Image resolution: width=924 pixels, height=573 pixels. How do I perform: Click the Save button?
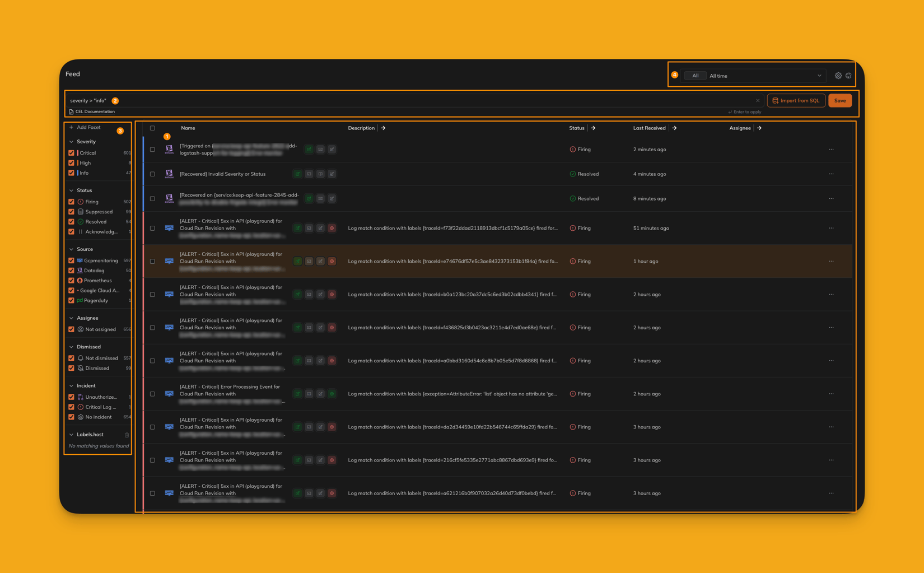coord(840,101)
